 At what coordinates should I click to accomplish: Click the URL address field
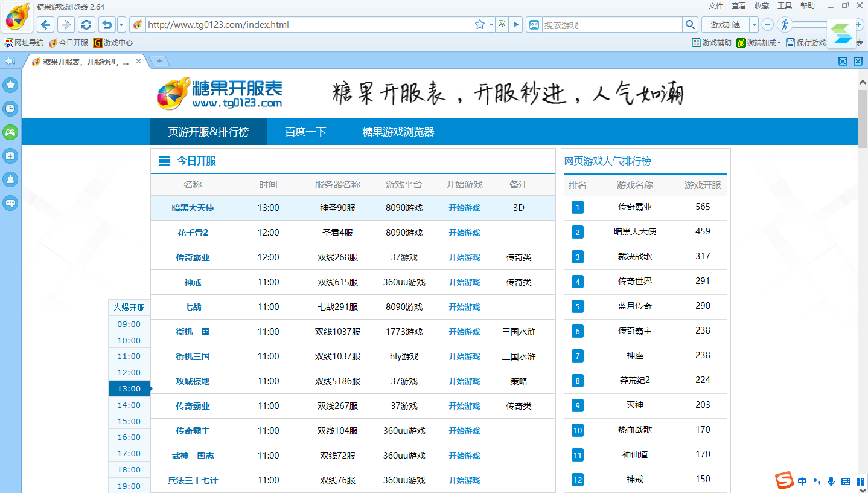pos(309,25)
